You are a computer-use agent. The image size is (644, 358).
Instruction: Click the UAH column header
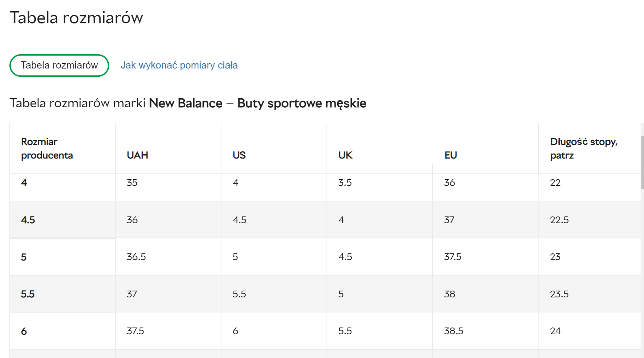pos(137,155)
